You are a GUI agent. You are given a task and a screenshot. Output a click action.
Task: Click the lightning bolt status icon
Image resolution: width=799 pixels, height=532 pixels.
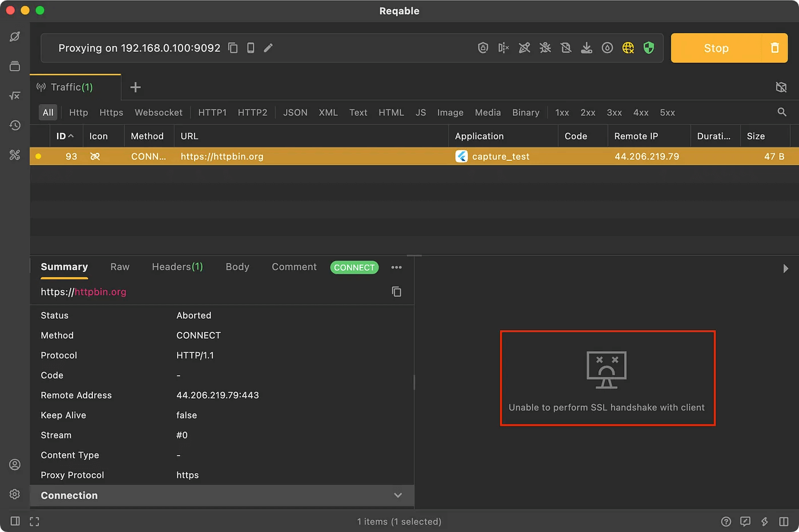pyautogui.click(x=765, y=521)
